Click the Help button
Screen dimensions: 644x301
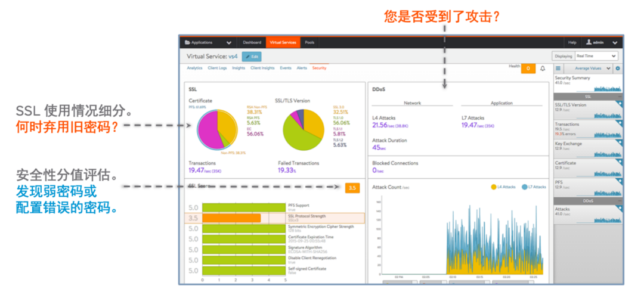coord(572,42)
